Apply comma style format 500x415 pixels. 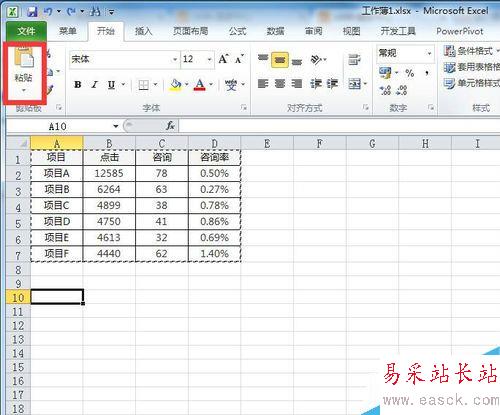click(x=427, y=73)
